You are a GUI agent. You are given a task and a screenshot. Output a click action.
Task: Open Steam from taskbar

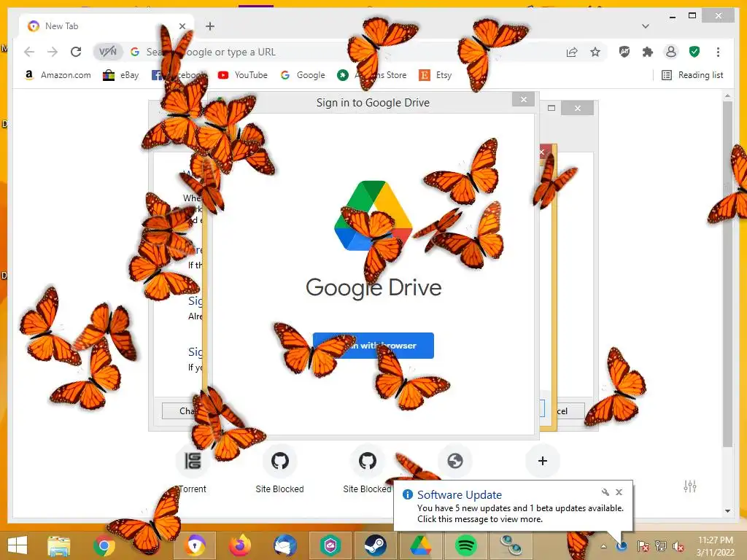[x=376, y=545]
